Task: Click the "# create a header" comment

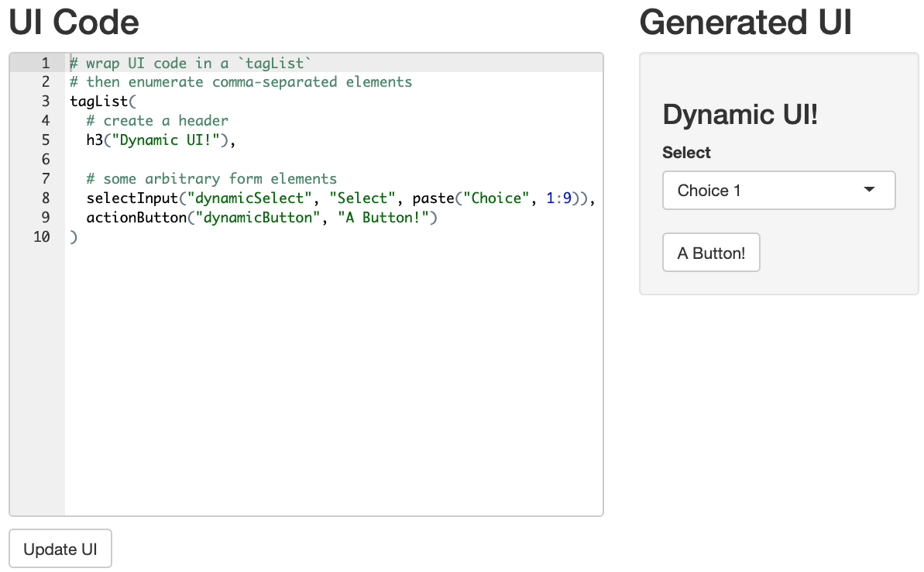Action: click(157, 121)
